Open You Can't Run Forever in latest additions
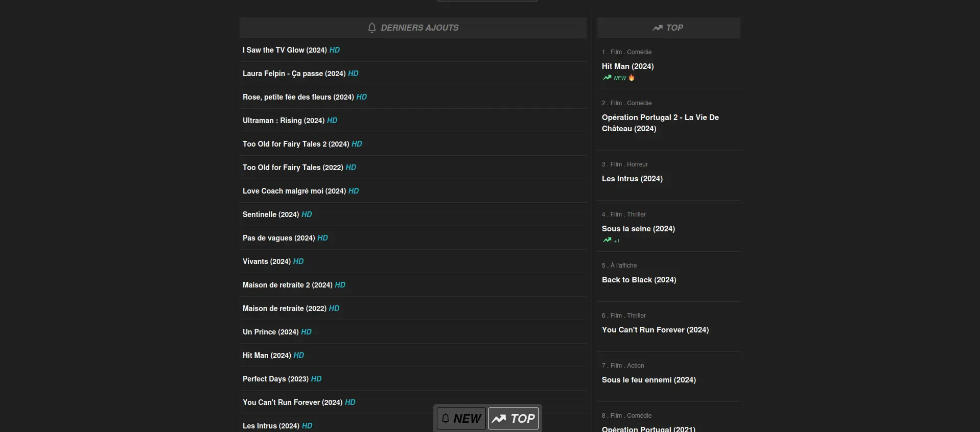Viewport: 980px width, 432px height. [293, 402]
